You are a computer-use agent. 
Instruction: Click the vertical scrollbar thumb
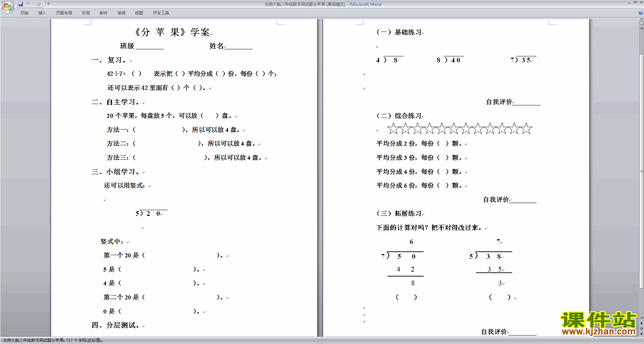[641, 171]
